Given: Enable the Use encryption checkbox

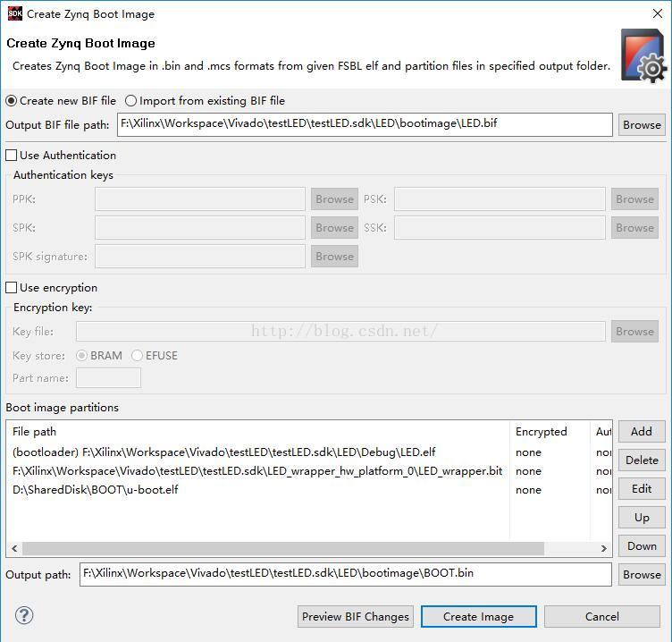Looking at the screenshot, I should [x=52, y=288].
